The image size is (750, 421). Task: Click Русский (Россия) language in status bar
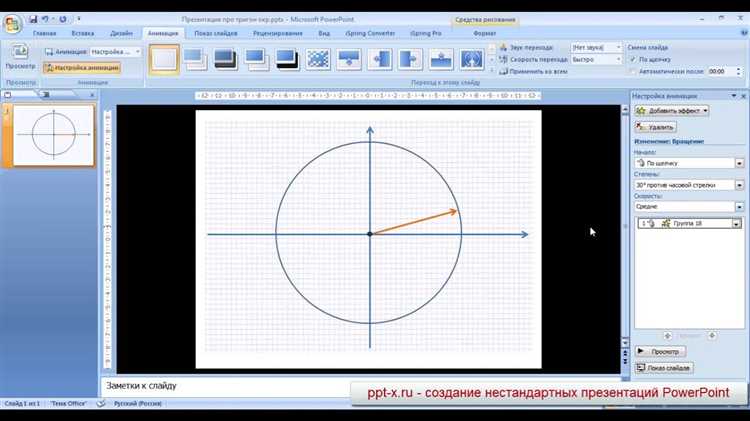pyautogui.click(x=138, y=404)
